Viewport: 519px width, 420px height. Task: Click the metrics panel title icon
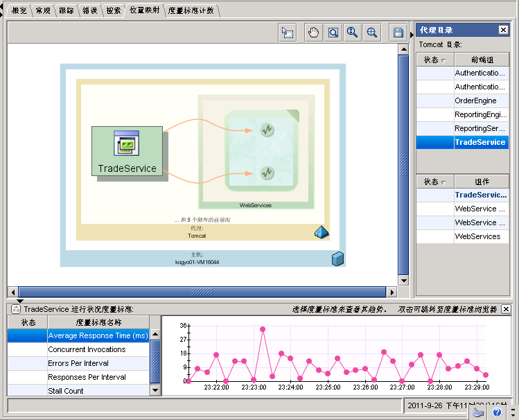pyautogui.click(x=15, y=309)
